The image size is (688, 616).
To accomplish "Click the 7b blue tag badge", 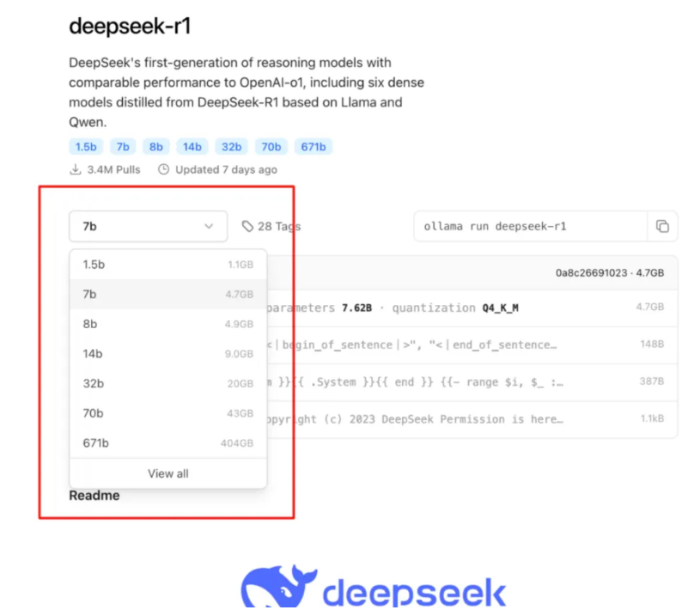I will coord(123,147).
